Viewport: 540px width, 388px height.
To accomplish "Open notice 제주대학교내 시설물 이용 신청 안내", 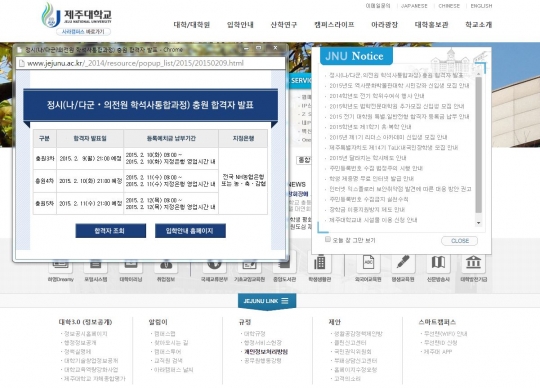I will click(x=373, y=220).
